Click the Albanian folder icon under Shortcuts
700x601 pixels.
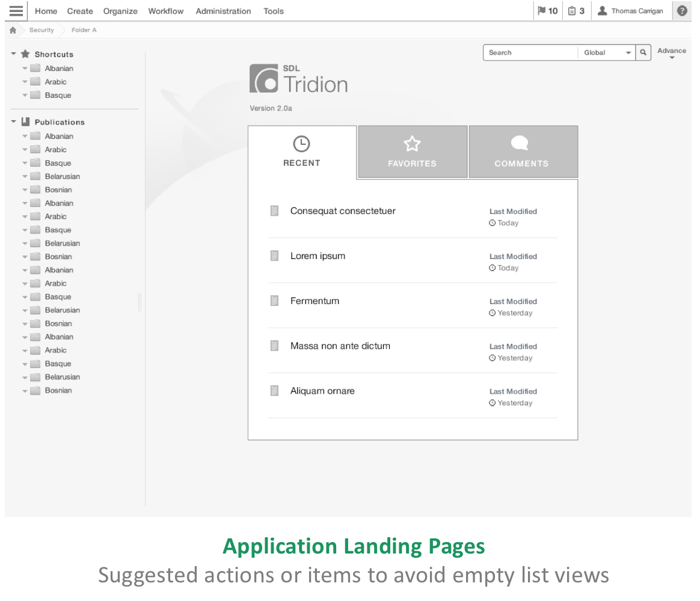click(x=35, y=69)
